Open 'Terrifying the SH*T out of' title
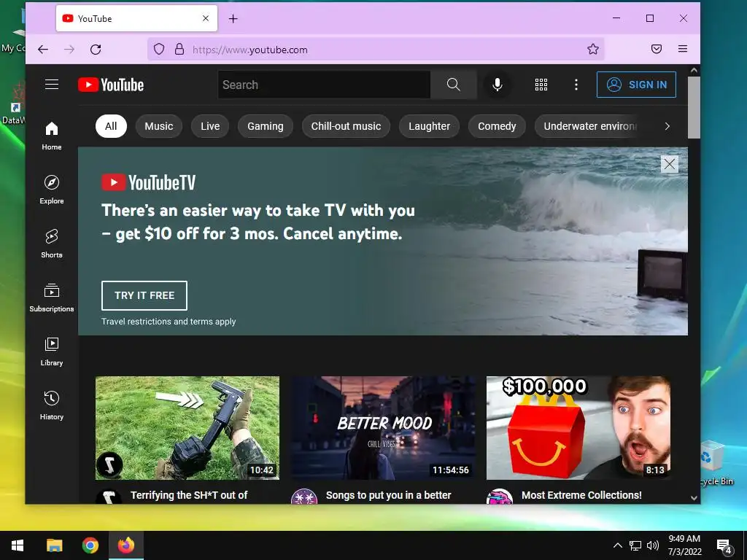The width and height of the screenshot is (747, 560). 189,495
